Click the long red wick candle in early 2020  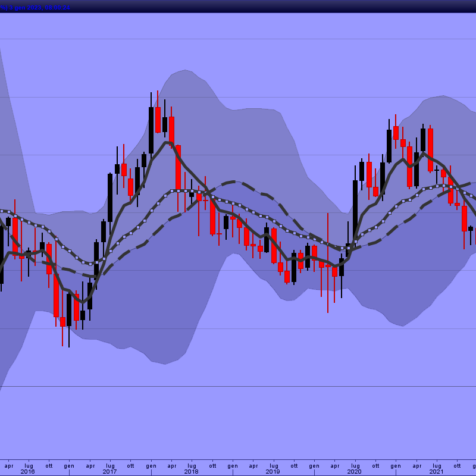coord(328,262)
